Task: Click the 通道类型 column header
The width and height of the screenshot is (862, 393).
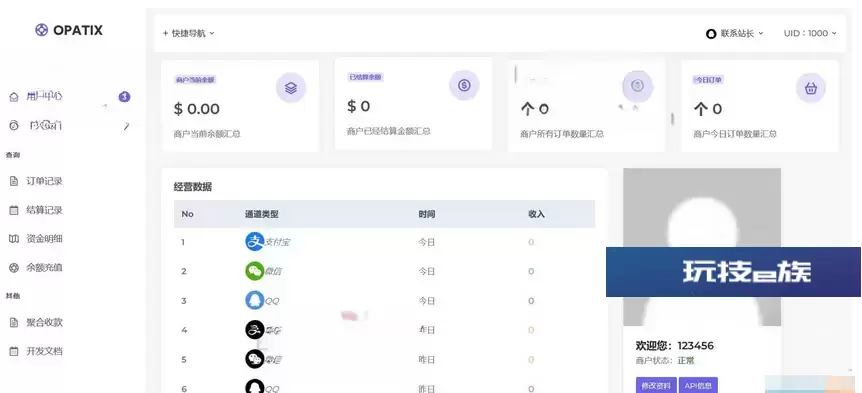Action: click(x=262, y=214)
